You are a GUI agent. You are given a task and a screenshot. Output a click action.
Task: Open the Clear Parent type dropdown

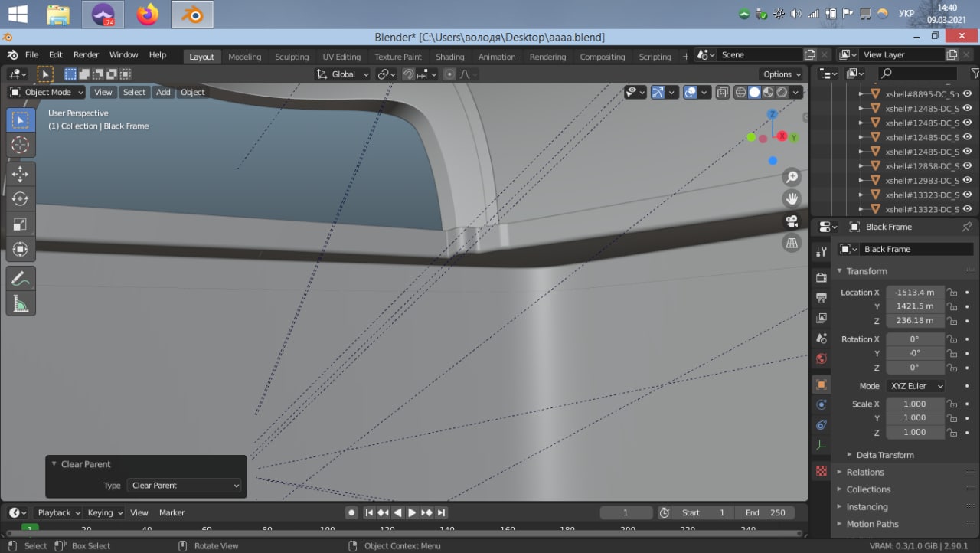[185, 486]
